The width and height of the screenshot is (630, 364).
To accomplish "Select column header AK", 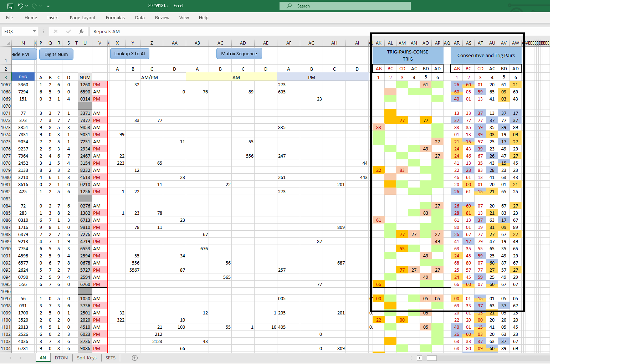I will coord(379,43).
